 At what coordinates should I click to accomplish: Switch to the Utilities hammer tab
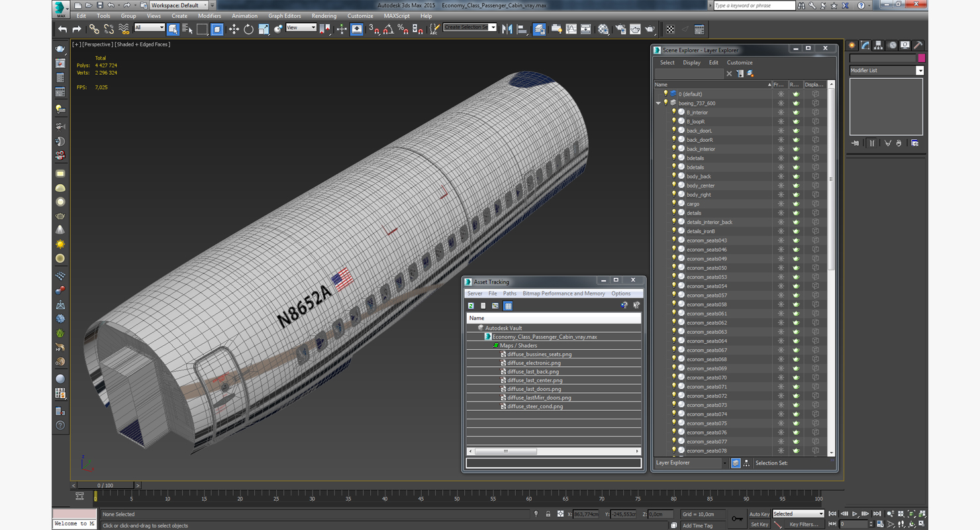pyautogui.click(x=918, y=45)
